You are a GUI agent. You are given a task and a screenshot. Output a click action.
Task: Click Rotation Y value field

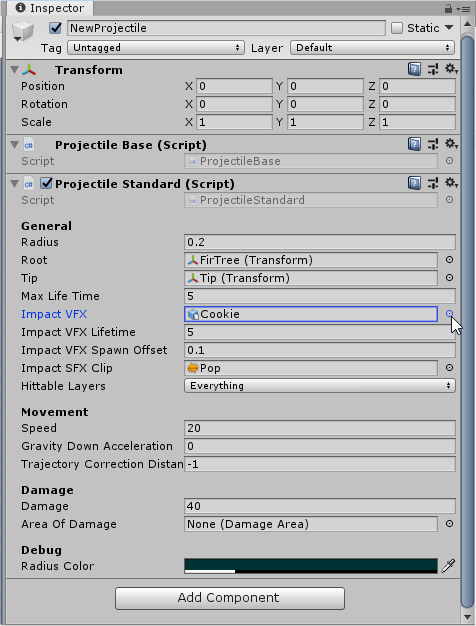tap(325, 104)
